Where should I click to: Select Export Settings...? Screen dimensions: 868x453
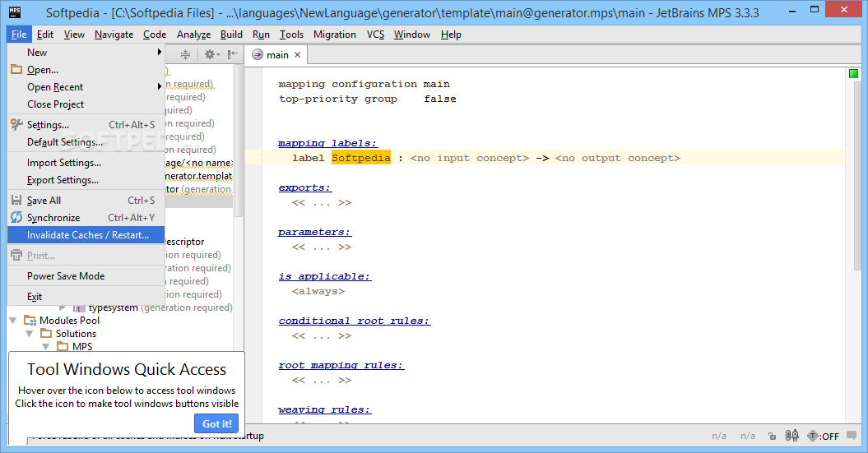[86, 180]
